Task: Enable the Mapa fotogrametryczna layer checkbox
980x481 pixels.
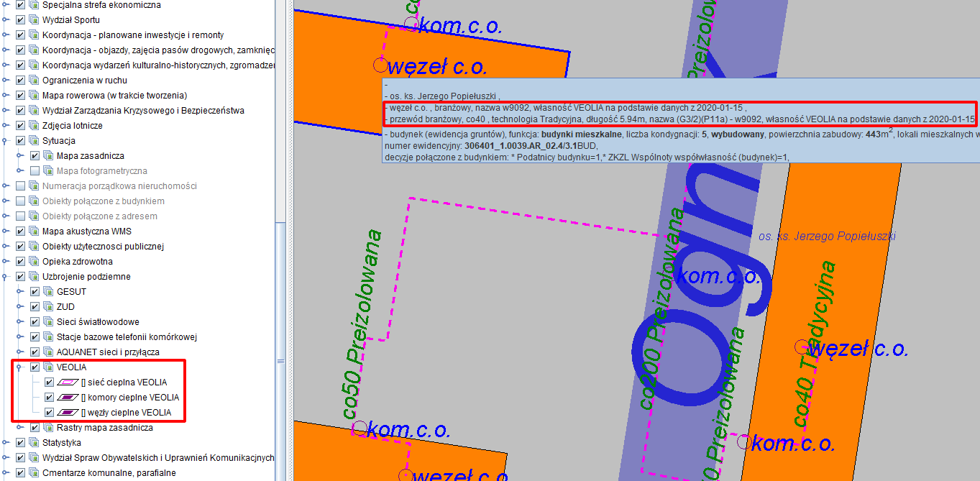Action: (35, 171)
